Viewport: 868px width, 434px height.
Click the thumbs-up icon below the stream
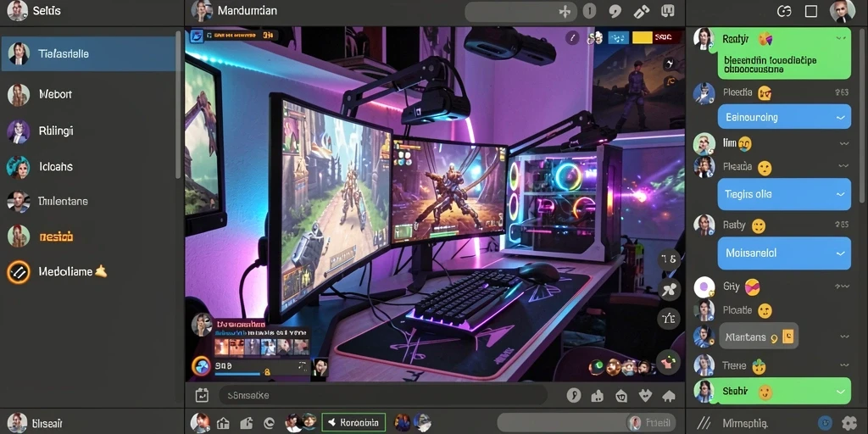598,395
